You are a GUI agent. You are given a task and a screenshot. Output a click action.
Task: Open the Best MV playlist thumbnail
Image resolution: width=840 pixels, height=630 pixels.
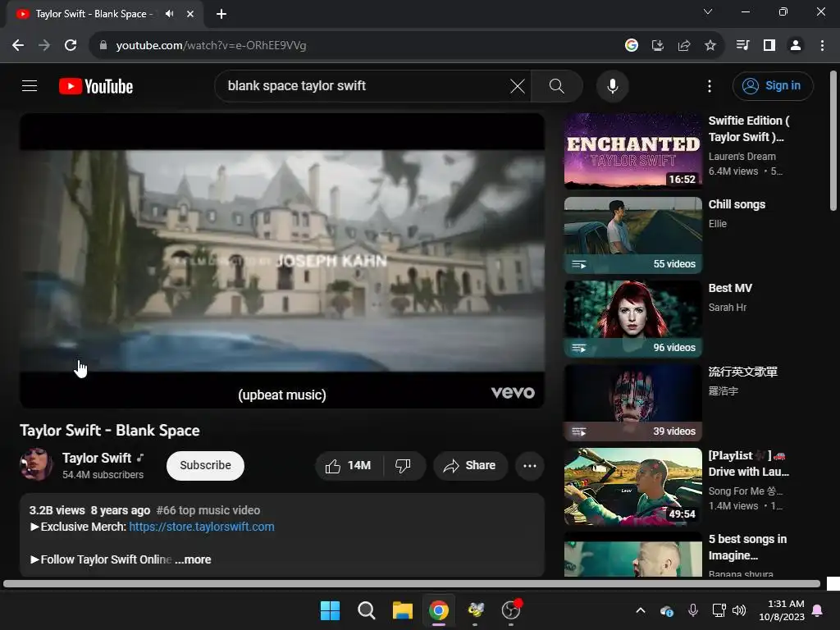pos(632,318)
